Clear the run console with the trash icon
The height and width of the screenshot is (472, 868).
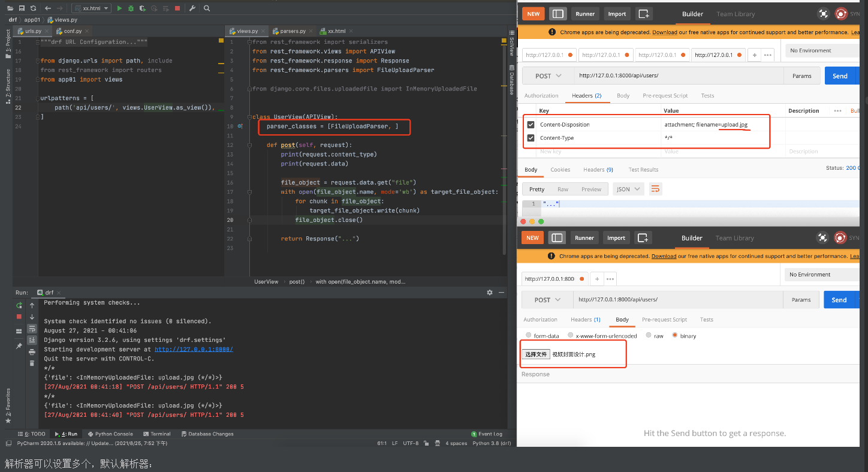pyautogui.click(x=32, y=363)
